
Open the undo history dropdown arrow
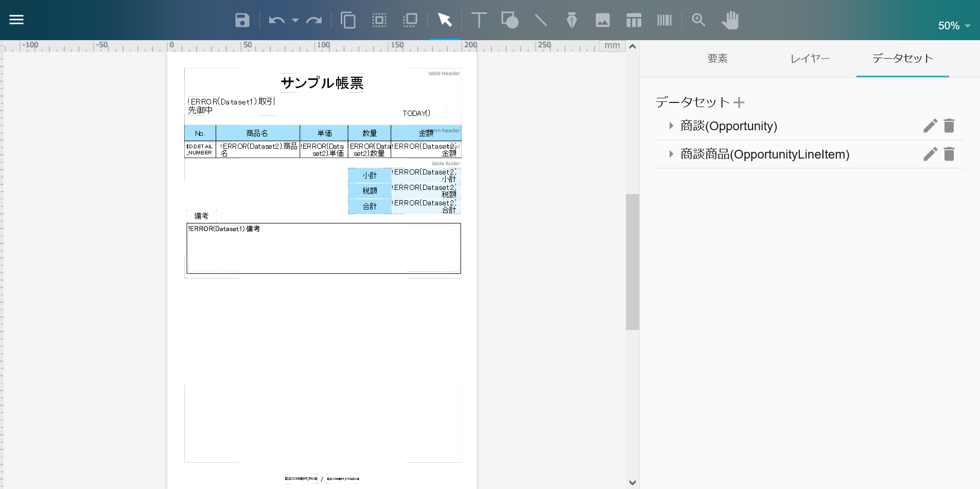point(295,21)
